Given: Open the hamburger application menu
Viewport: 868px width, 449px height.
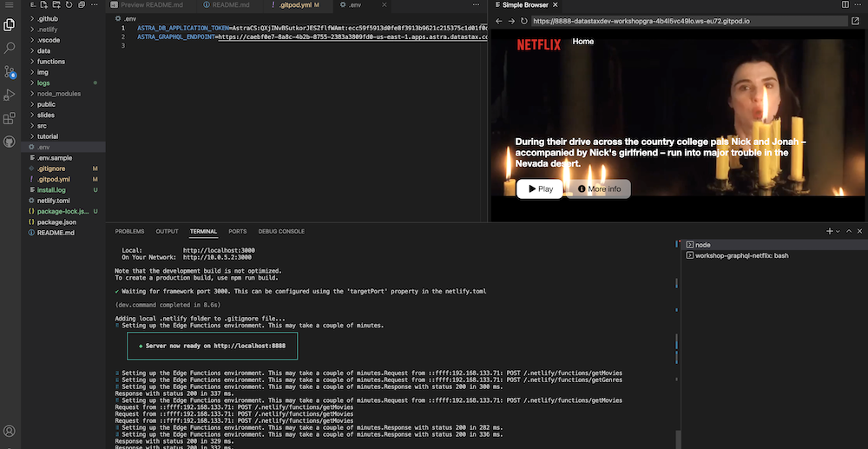Looking at the screenshot, I should 9,4.
